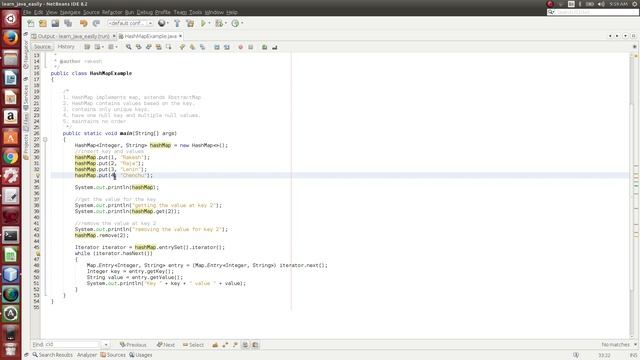Open the Analyzer bottom panel

pos(87,355)
